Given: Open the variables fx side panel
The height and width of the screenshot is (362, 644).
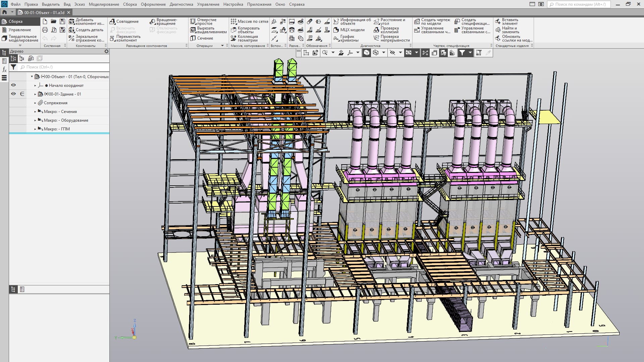Looking at the screenshot, I should tap(4, 69).
